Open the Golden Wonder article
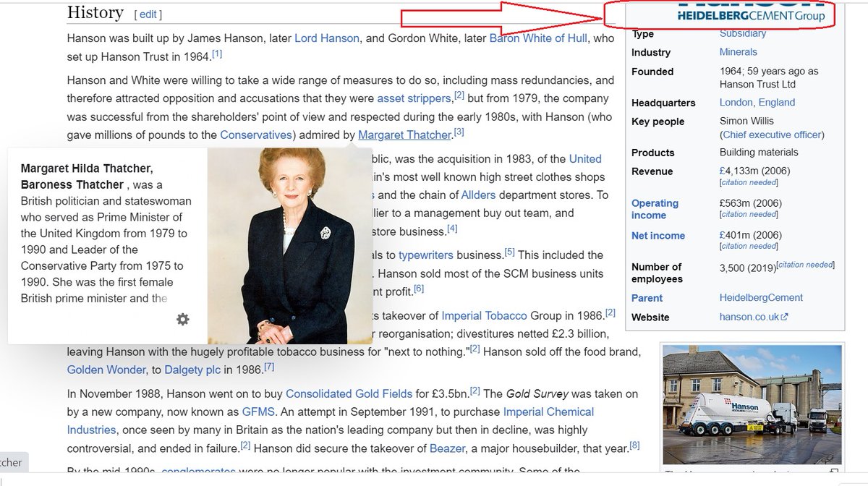Viewport: 868px width, 486px height. pos(104,369)
